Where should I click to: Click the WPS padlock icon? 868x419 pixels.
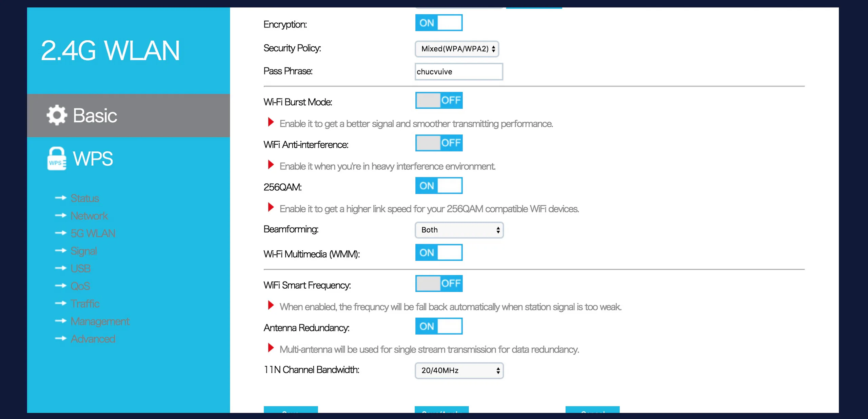[57, 158]
